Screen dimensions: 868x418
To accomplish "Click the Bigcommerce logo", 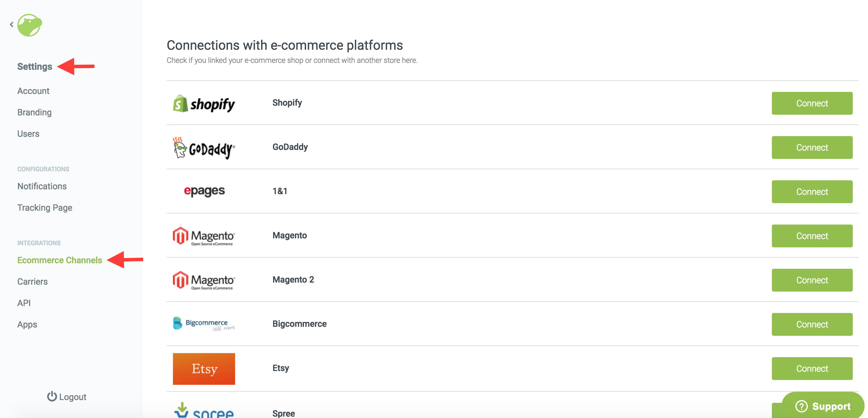I will tap(204, 324).
